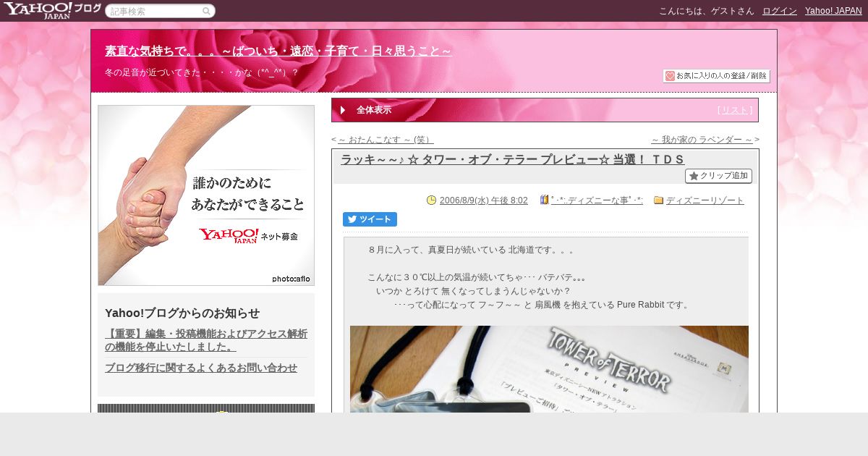Open ブログ移行に関するよくあるお問い合わせ link

[x=201, y=368]
